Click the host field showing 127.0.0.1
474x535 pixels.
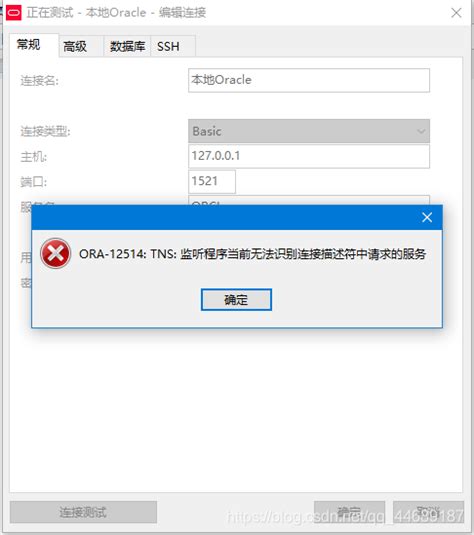tap(309, 156)
